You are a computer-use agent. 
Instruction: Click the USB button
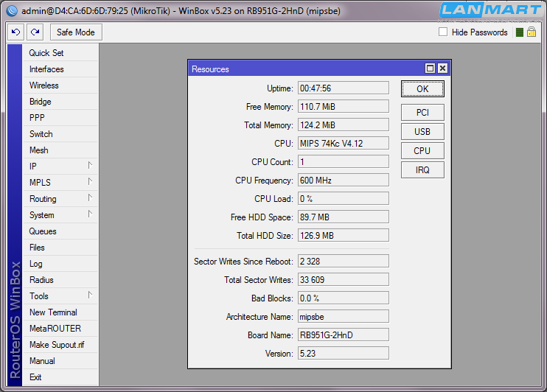tap(422, 132)
